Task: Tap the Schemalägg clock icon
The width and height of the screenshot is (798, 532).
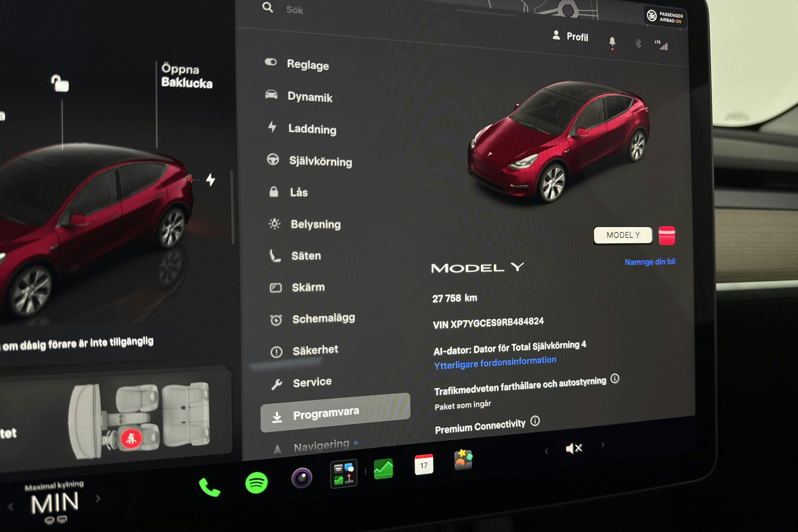Action: click(x=276, y=320)
